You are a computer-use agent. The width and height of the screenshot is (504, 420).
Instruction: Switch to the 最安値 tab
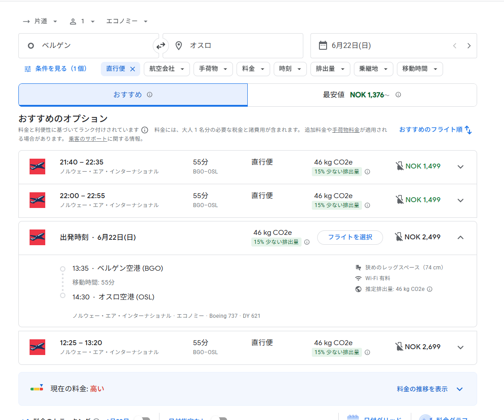(363, 95)
